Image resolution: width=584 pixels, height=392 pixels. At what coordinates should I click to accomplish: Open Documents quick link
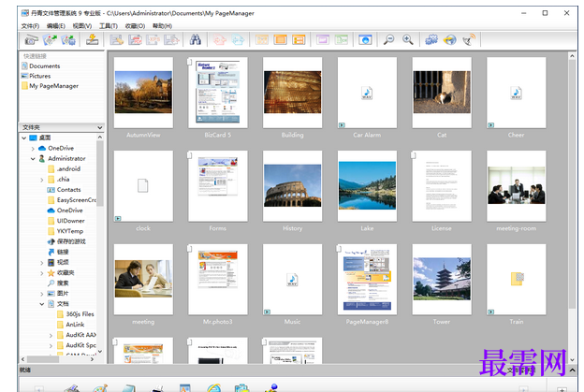pyautogui.click(x=40, y=65)
